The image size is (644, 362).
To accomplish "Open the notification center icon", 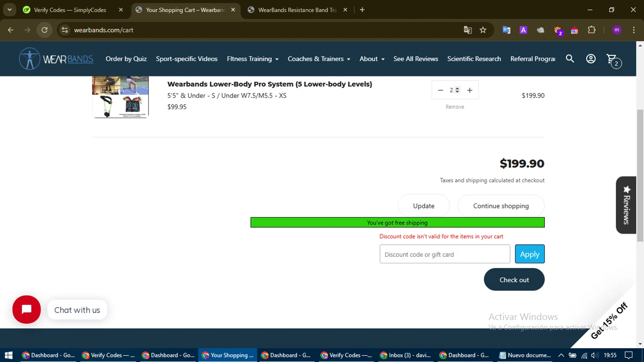I will coord(629,355).
